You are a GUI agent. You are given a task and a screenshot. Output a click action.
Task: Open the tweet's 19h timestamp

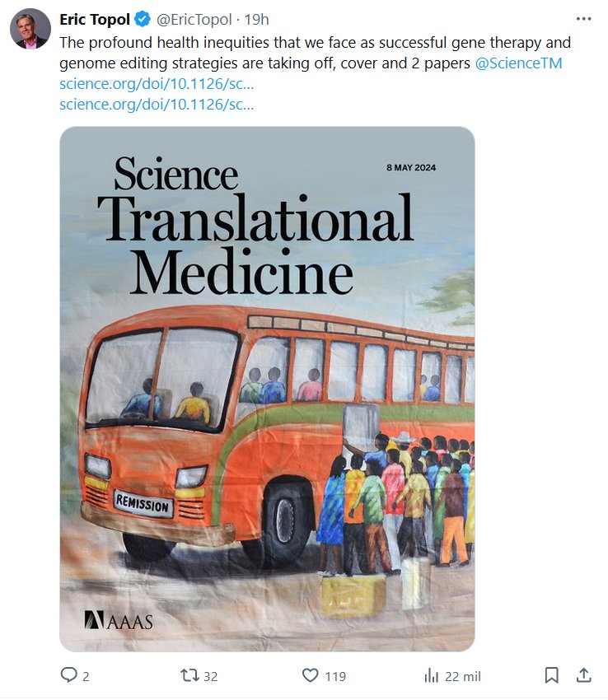tap(257, 20)
